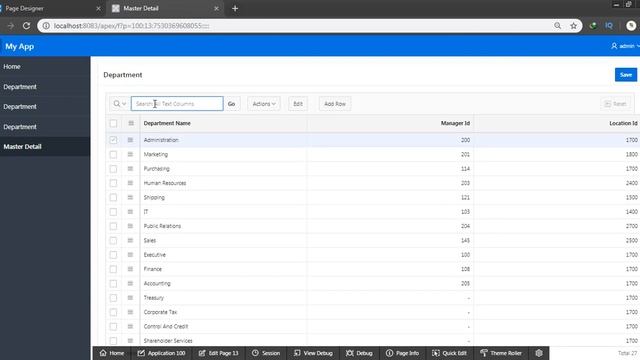Sort by the Department Name column header
The height and width of the screenshot is (360, 640).
pyautogui.click(x=167, y=123)
